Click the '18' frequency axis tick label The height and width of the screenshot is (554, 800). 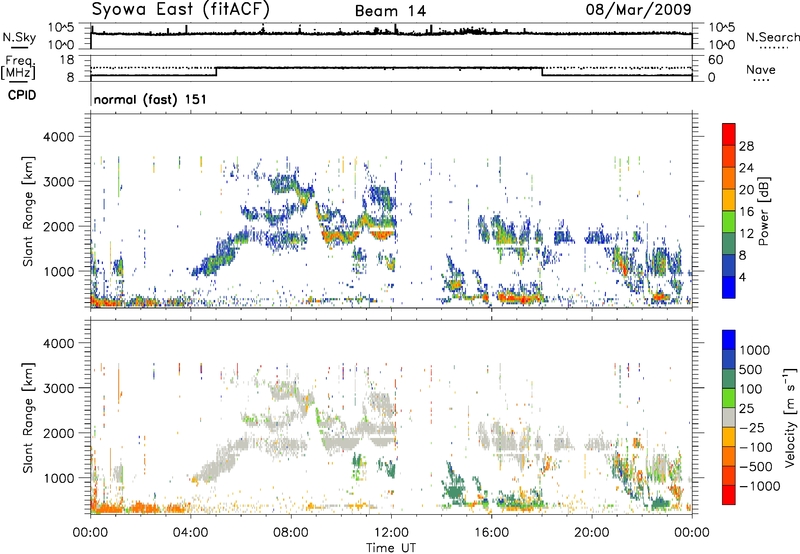click(67, 60)
